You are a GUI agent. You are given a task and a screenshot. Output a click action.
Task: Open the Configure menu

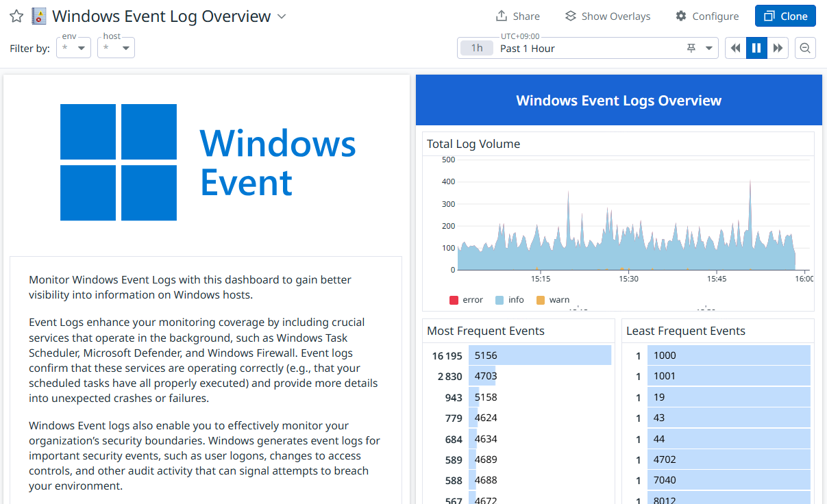click(706, 16)
